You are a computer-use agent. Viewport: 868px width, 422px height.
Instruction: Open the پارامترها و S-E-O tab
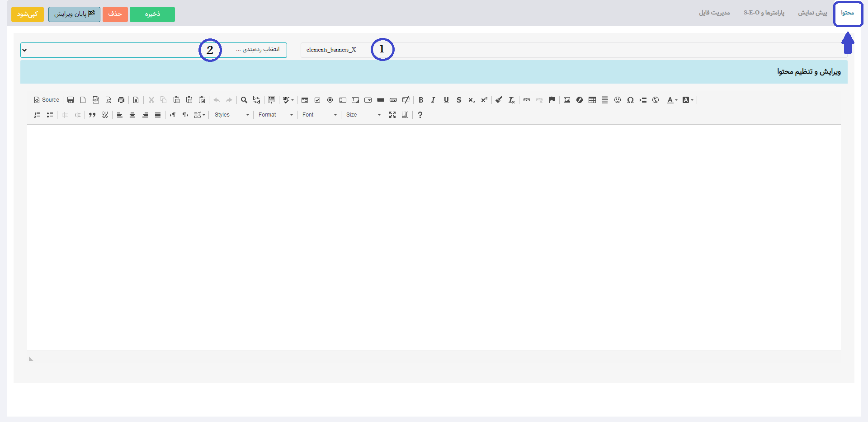pyautogui.click(x=764, y=13)
